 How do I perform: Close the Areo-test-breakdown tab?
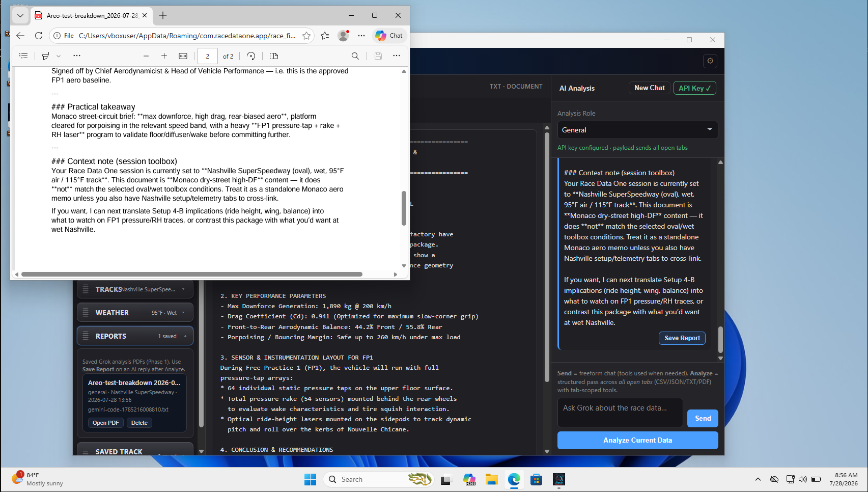click(145, 16)
